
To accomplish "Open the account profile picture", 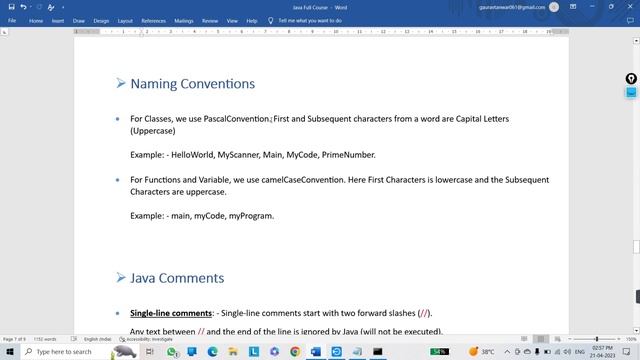I will pos(554,7).
